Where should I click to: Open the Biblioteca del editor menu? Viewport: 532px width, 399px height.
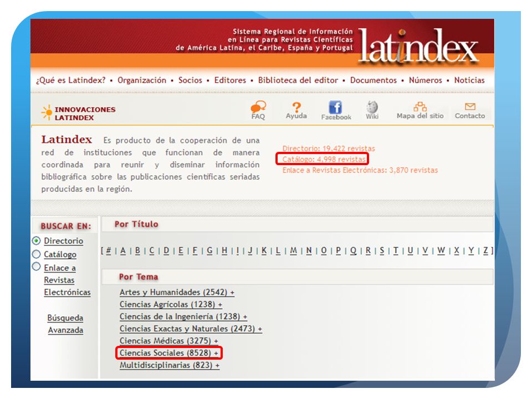(x=298, y=80)
